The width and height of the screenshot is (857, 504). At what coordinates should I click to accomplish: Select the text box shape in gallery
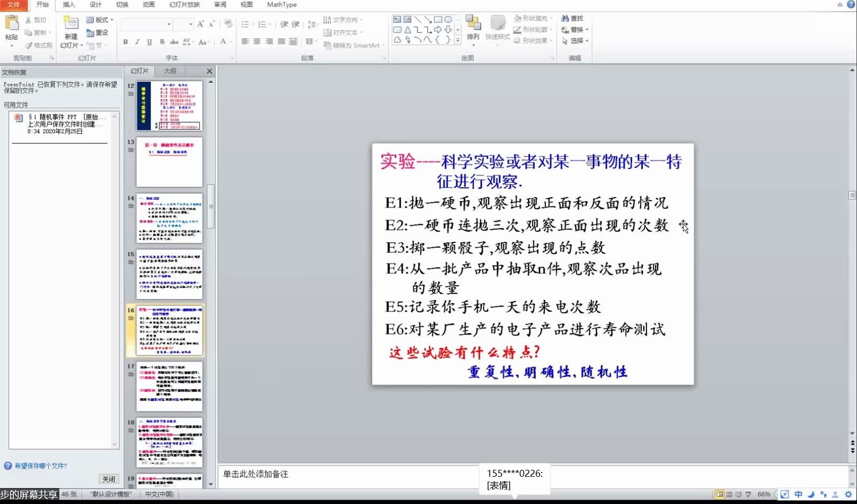click(397, 19)
